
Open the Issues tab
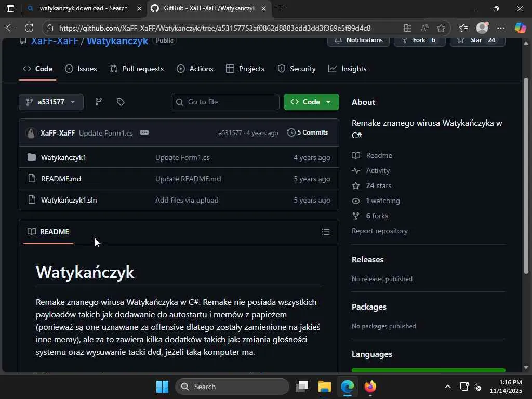pyautogui.click(x=81, y=69)
